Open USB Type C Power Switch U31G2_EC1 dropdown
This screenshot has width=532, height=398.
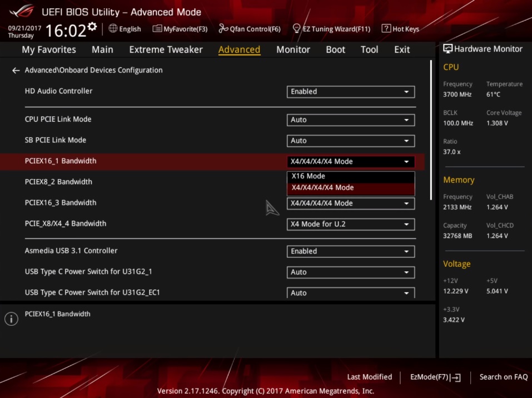tap(350, 293)
